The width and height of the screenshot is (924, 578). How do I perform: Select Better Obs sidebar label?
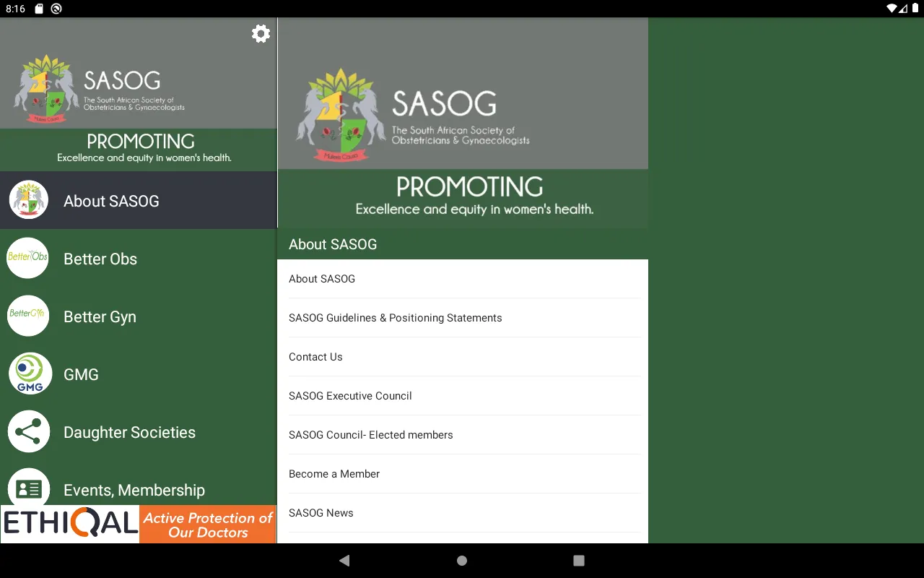[x=100, y=259]
